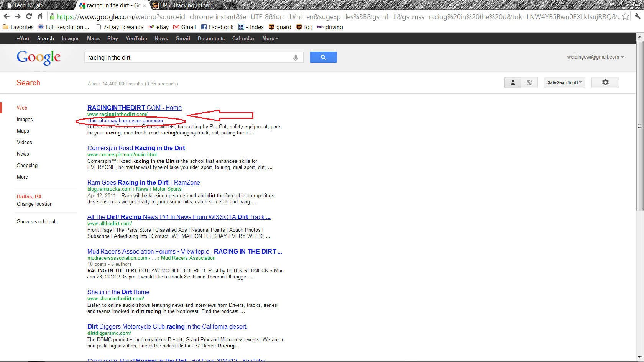
Task: Open the SafeSearch off dropdown
Action: point(564,82)
